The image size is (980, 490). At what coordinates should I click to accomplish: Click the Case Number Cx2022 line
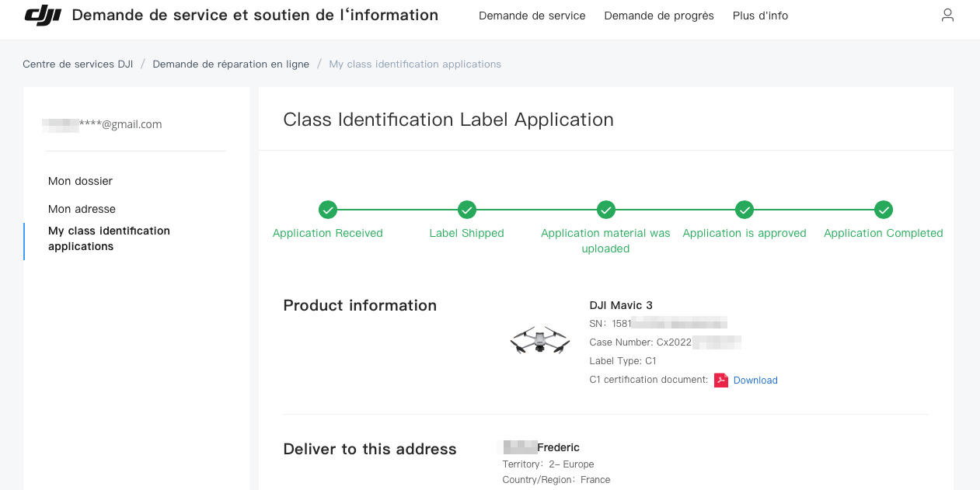(x=665, y=342)
